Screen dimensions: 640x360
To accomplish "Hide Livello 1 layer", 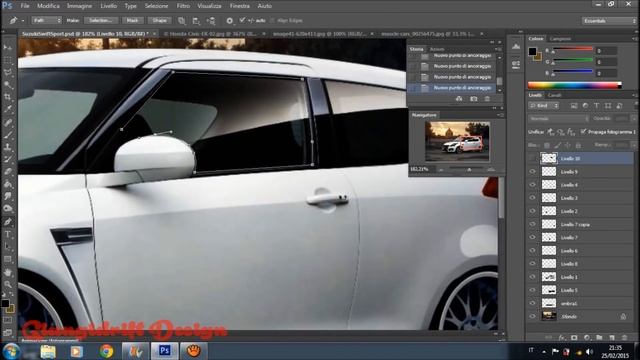I will [x=532, y=277].
